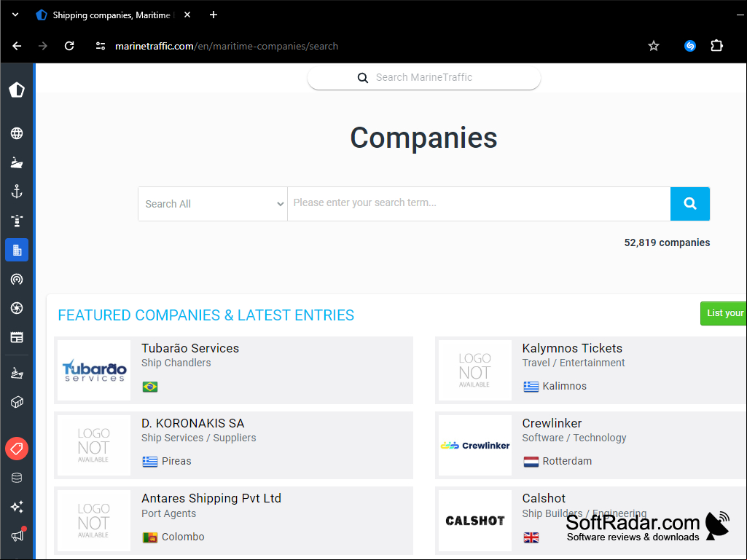The height and width of the screenshot is (560, 747).
Task: Open the Antares Shipping Pvt Ltd link
Action: pos(211,498)
